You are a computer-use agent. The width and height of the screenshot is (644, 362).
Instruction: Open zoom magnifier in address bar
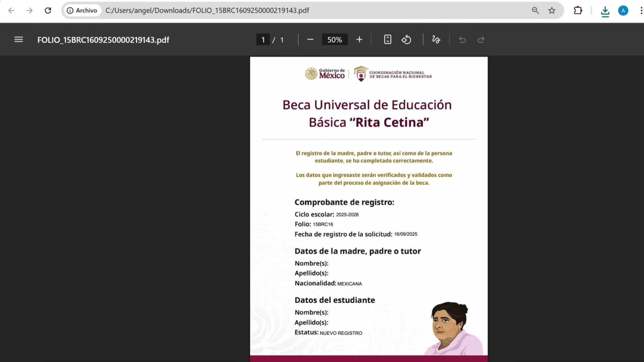click(535, 10)
